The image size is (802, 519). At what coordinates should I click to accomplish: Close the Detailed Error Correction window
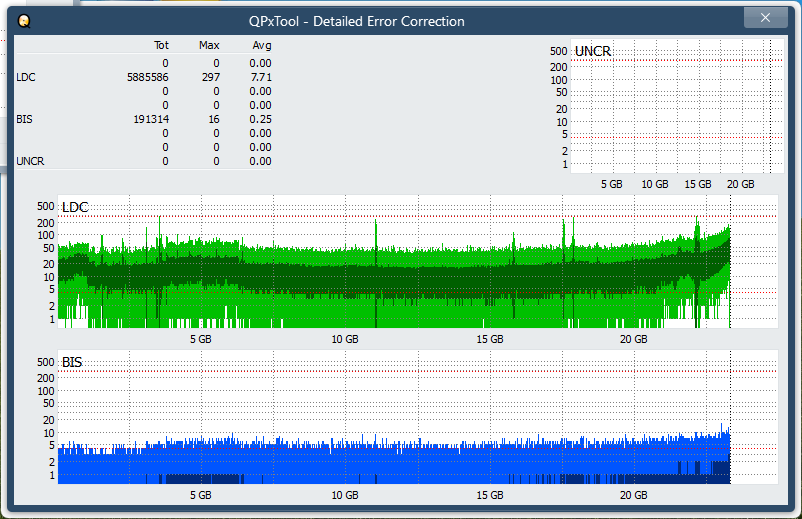coord(765,18)
